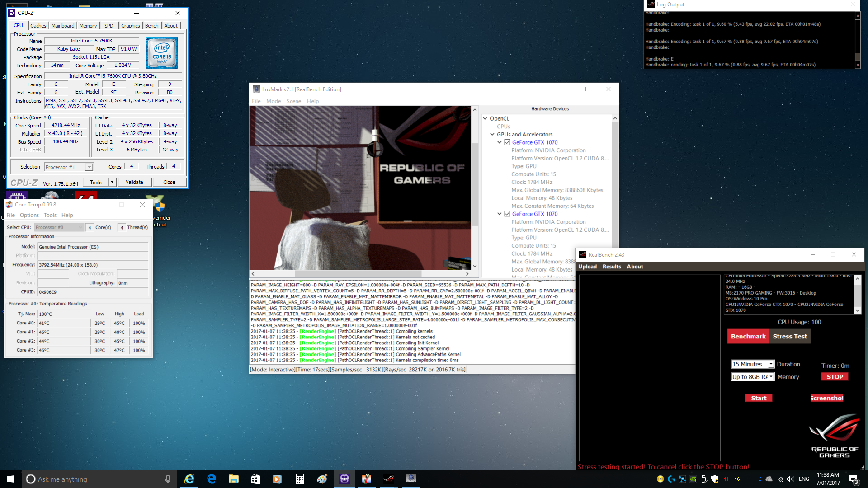This screenshot has height=488, width=868.
Task: Select the Stress Test mode button in RealBench
Action: (790, 336)
